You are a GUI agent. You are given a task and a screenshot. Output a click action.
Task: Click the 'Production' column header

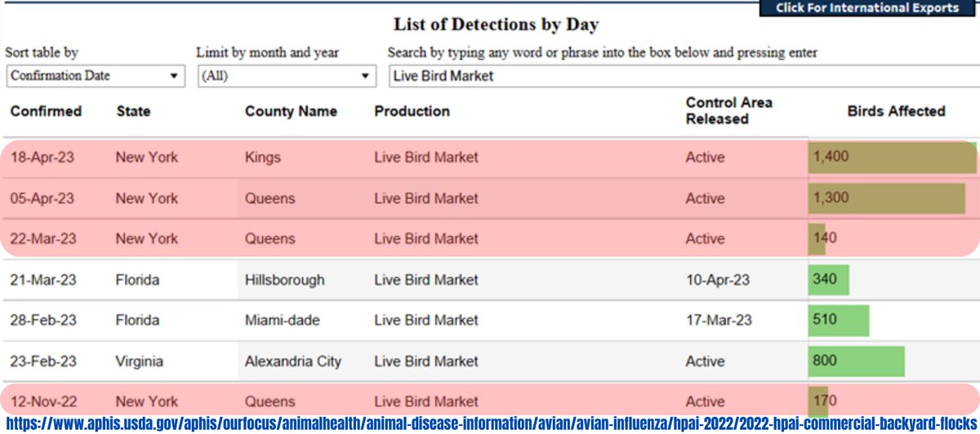click(412, 111)
